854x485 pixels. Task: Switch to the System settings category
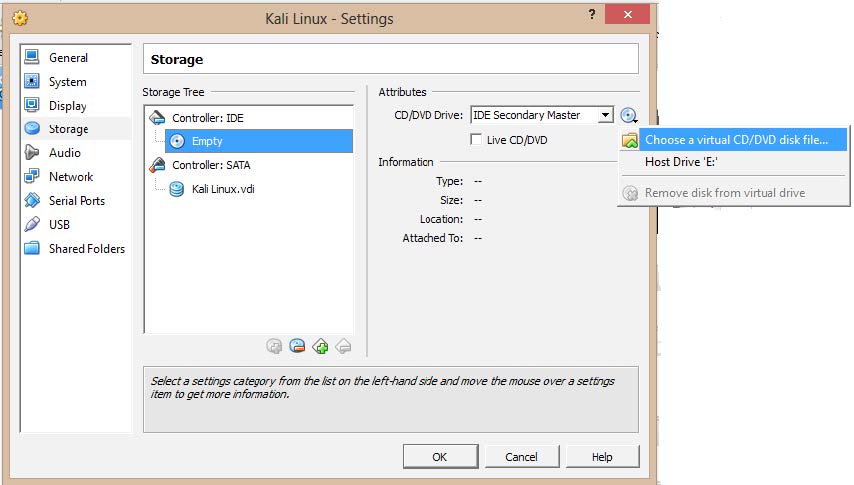[67, 82]
